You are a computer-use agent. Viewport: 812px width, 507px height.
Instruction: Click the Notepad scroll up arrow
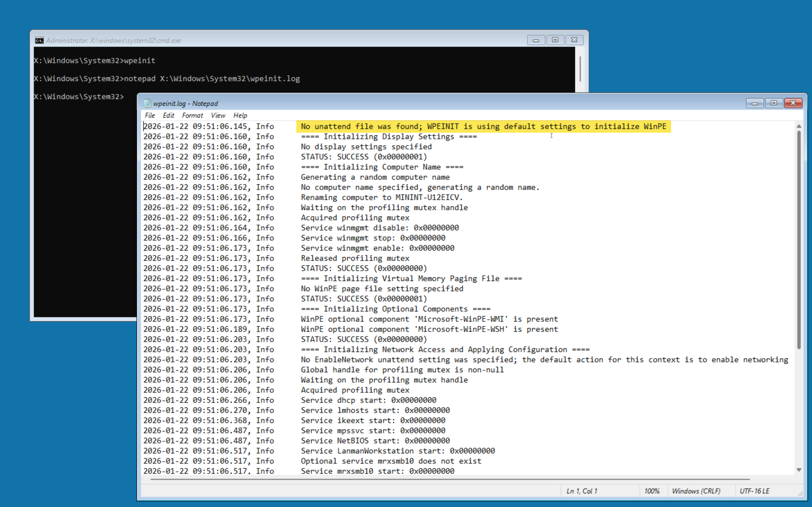[x=798, y=126]
